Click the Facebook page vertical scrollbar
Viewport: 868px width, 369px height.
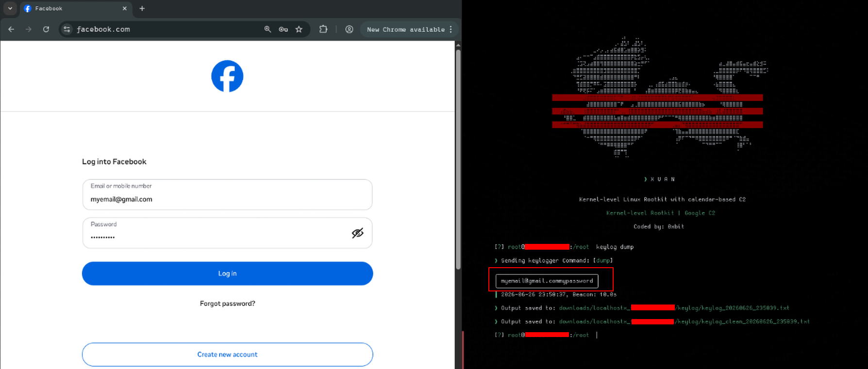458,159
